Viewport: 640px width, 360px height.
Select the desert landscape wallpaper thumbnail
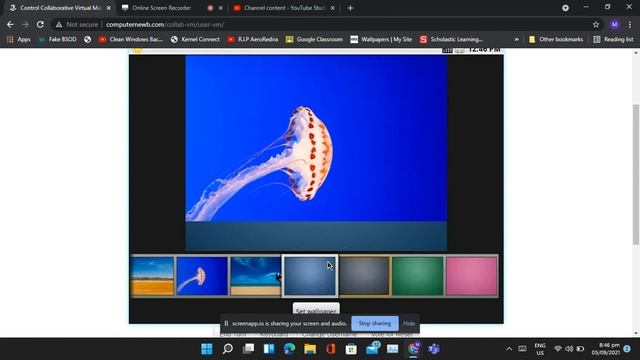click(152, 276)
